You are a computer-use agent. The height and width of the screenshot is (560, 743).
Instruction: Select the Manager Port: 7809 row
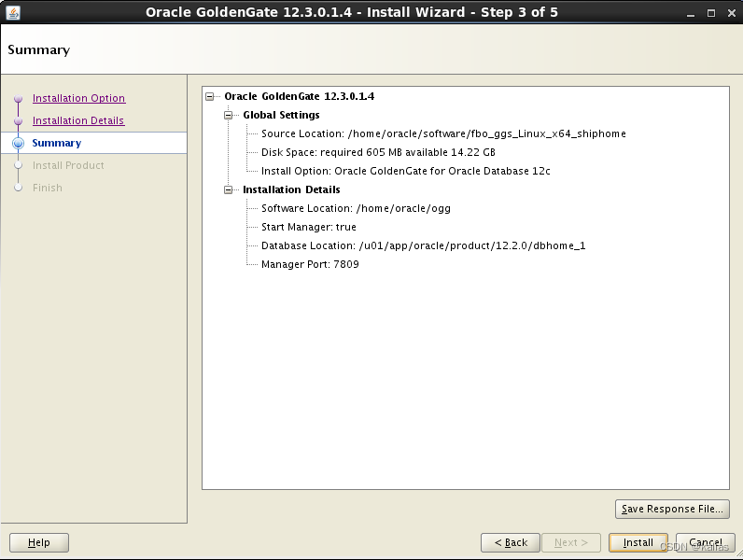click(310, 264)
